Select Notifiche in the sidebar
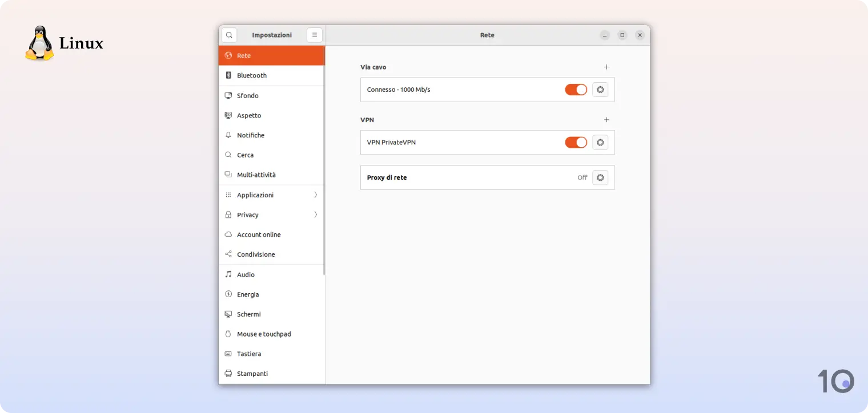 pyautogui.click(x=271, y=135)
